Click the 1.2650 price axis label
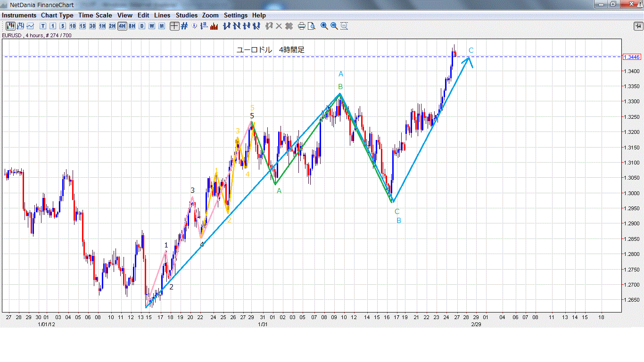644x362 pixels. coord(632,300)
